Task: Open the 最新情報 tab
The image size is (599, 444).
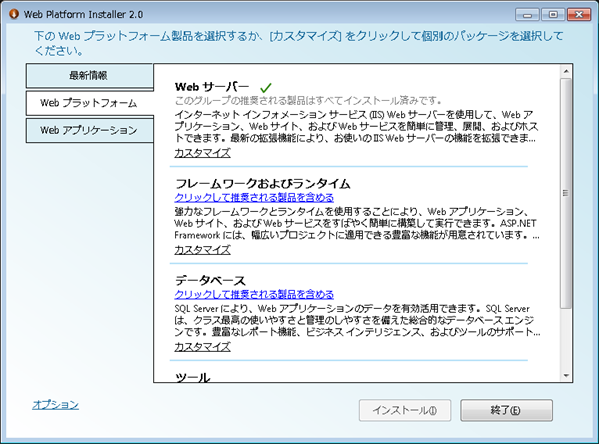Action: pyautogui.click(x=89, y=76)
